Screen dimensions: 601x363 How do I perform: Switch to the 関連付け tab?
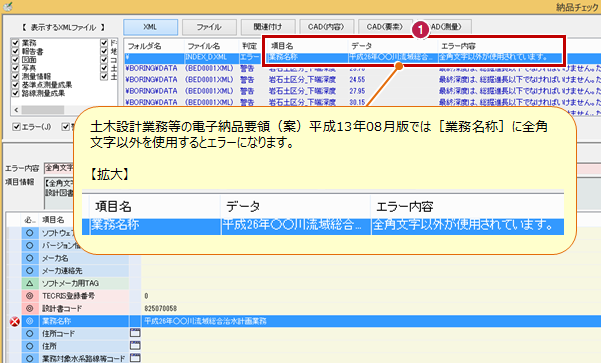268,27
